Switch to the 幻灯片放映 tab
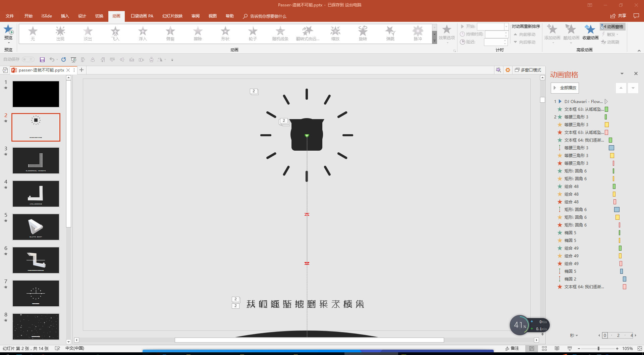 pos(172,16)
